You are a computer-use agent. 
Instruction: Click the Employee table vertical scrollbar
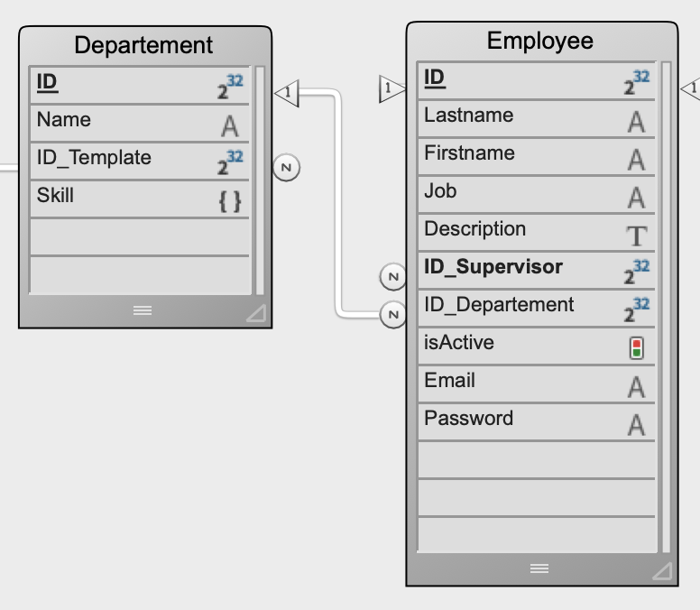point(667,307)
